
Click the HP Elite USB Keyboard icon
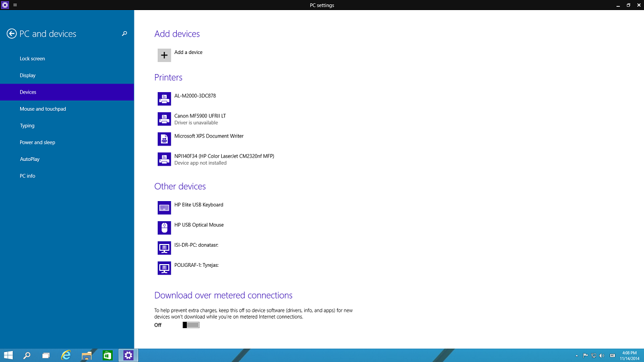[x=164, y=207]
